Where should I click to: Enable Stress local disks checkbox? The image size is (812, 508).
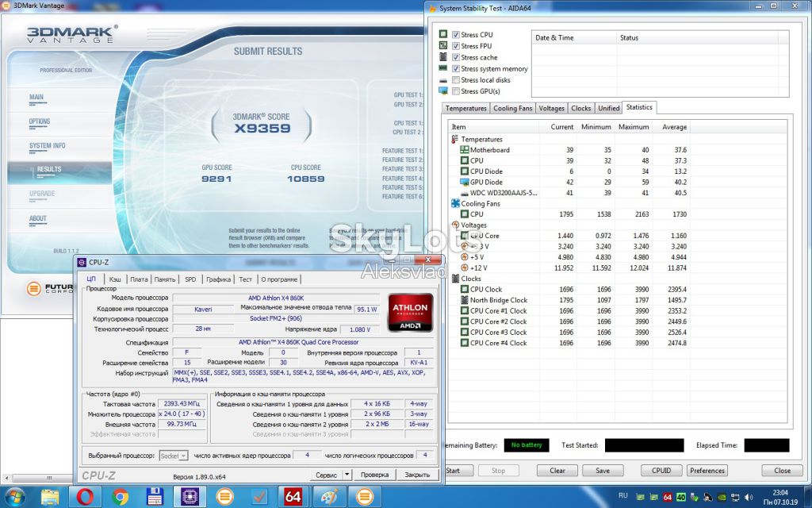tap(456, 80)
